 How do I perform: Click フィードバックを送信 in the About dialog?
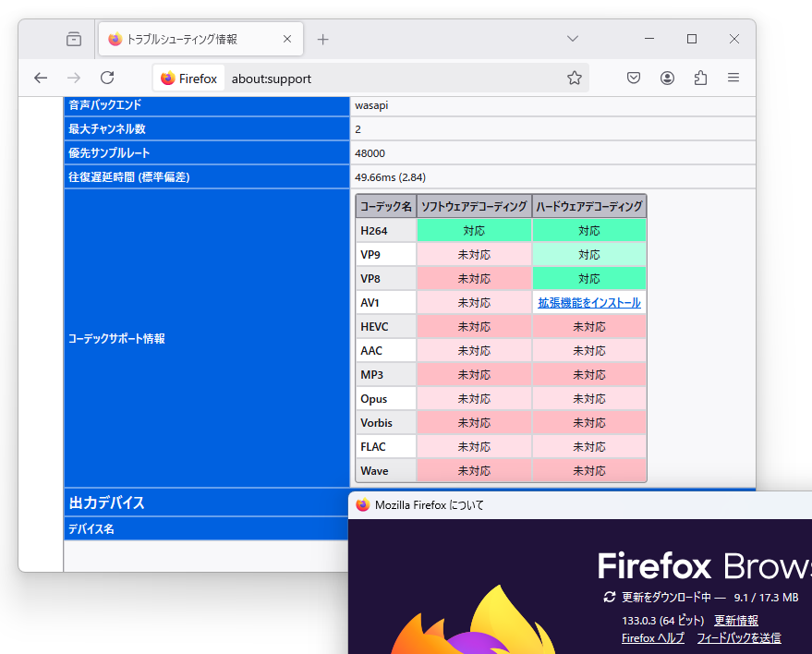738,638
